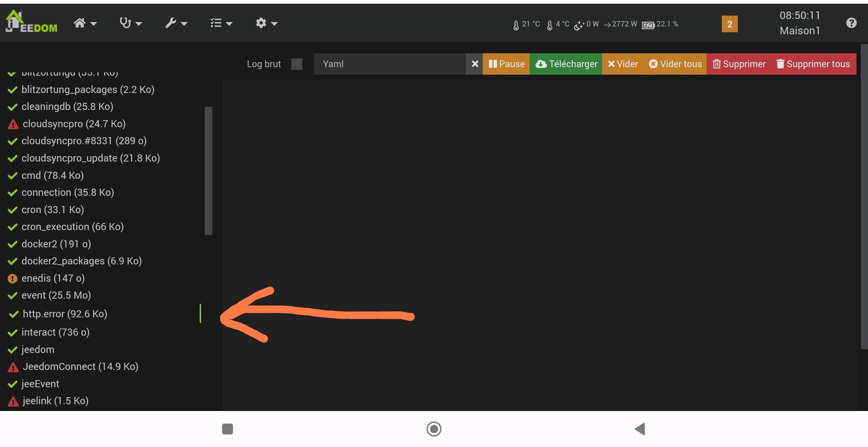Open the gear settings menu
The image size is (868, 447).
[267, 23]
